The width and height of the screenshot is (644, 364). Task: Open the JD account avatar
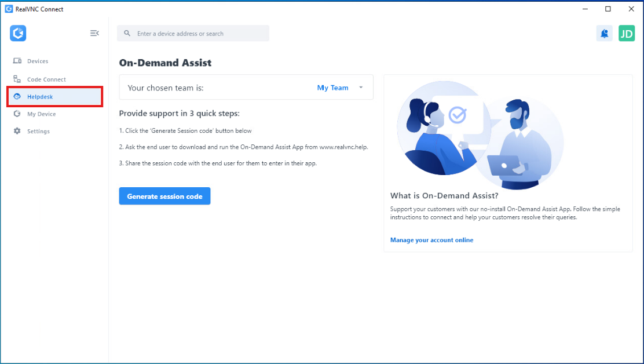(627, 34)
